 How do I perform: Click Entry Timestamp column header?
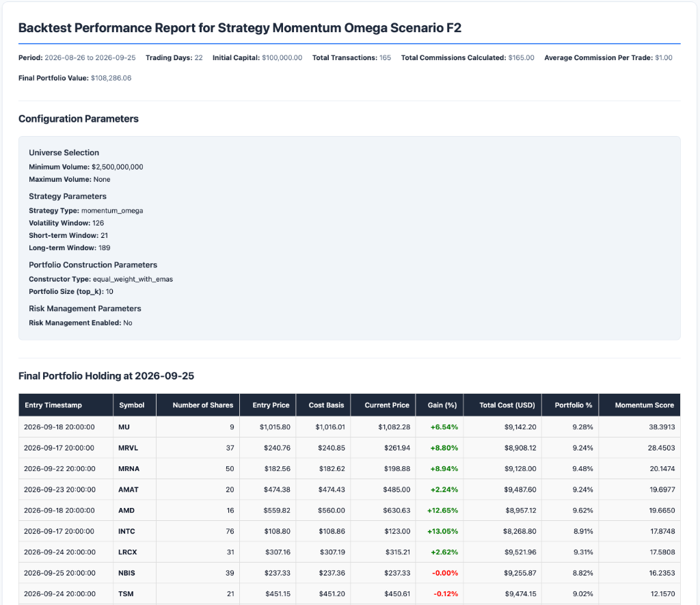tap(66, 405)
